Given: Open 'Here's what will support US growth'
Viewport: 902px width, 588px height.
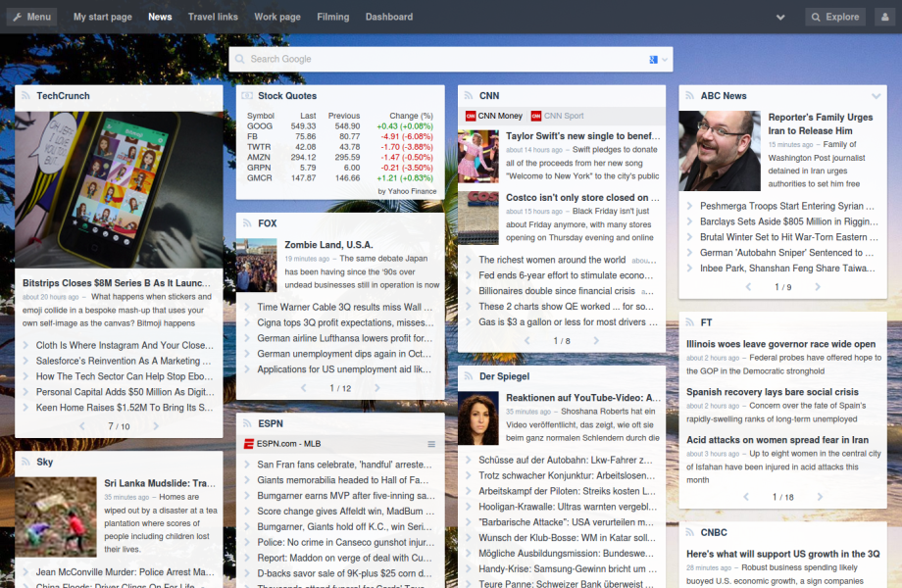Looking at the screenshot, I should 783,554.
